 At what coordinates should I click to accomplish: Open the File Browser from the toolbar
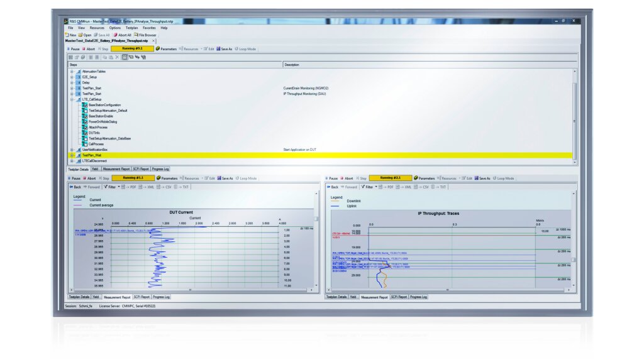point(145,35)
